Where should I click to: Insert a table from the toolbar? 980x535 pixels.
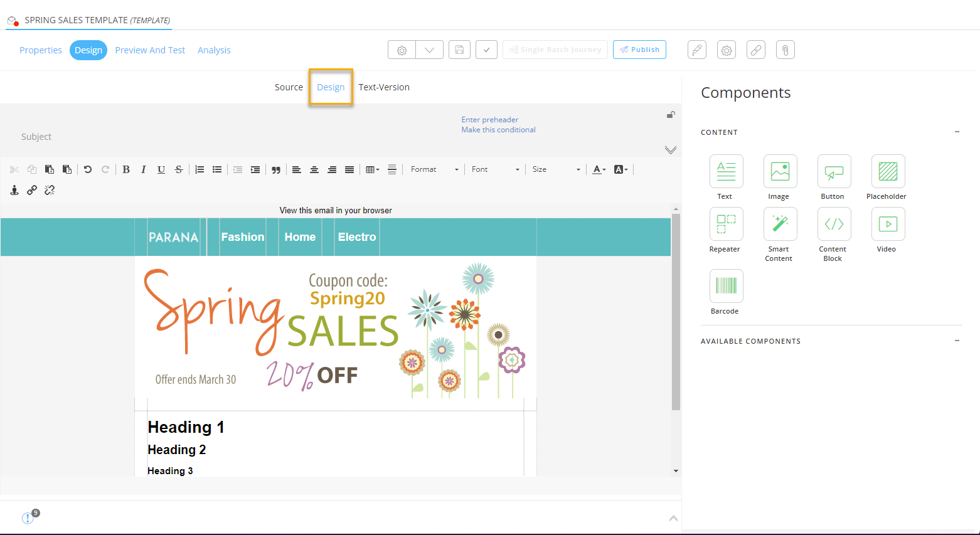(372, 170)
